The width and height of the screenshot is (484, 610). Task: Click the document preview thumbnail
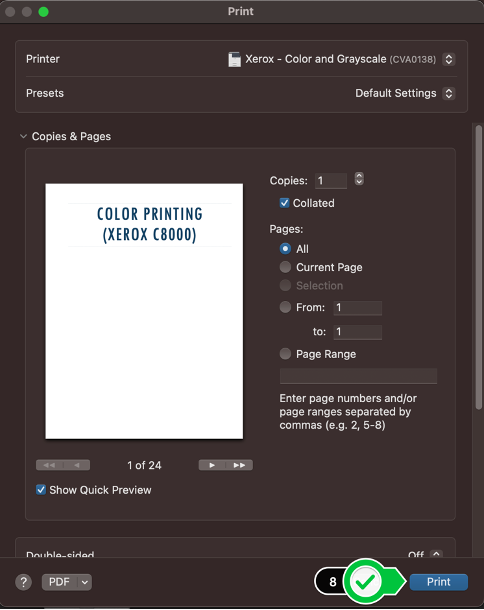coord(144,311)
